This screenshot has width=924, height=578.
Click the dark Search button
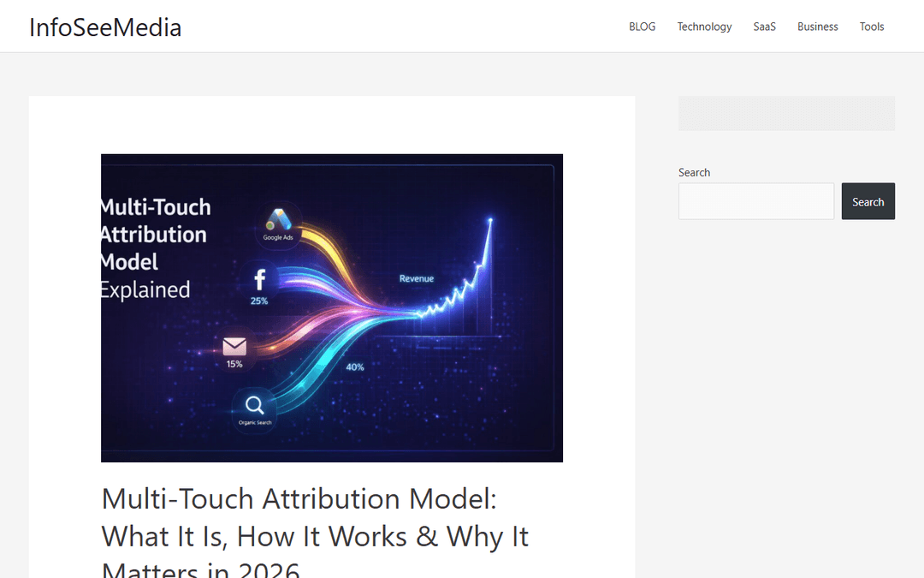click(868, 201)
